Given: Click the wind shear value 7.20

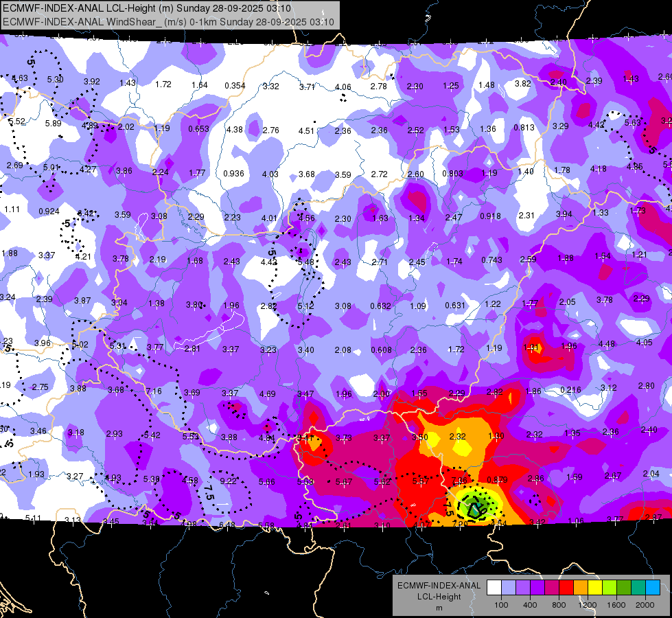Looking at the screenshot, I should pos(460,524).
